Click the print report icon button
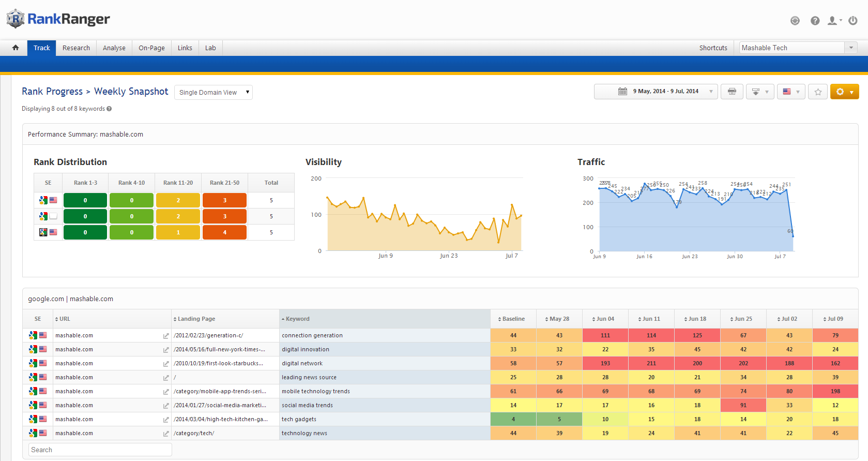Image resolution: width=868 pixels, height=461 pixels. (x=732, y=92)
